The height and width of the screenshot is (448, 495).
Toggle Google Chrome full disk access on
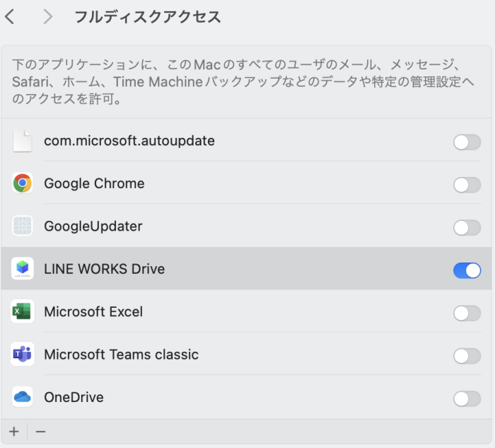click(467, 185)
